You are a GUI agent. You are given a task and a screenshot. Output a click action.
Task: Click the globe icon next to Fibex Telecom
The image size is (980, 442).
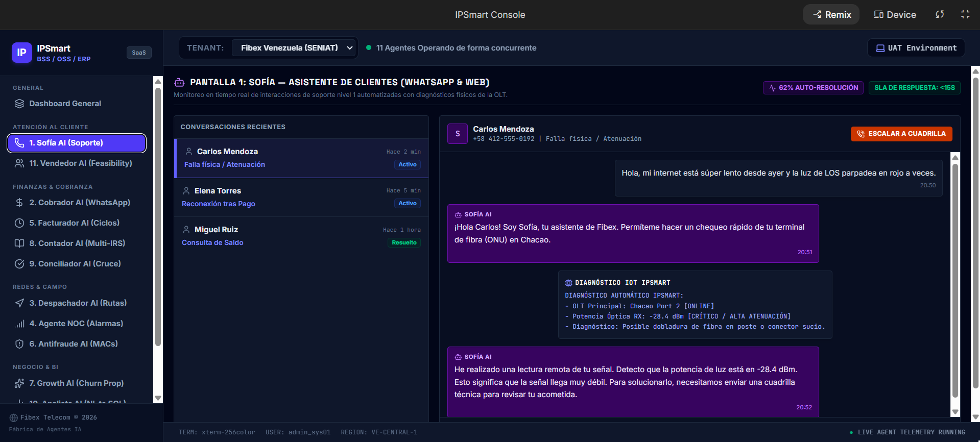(x=14, y=418)
